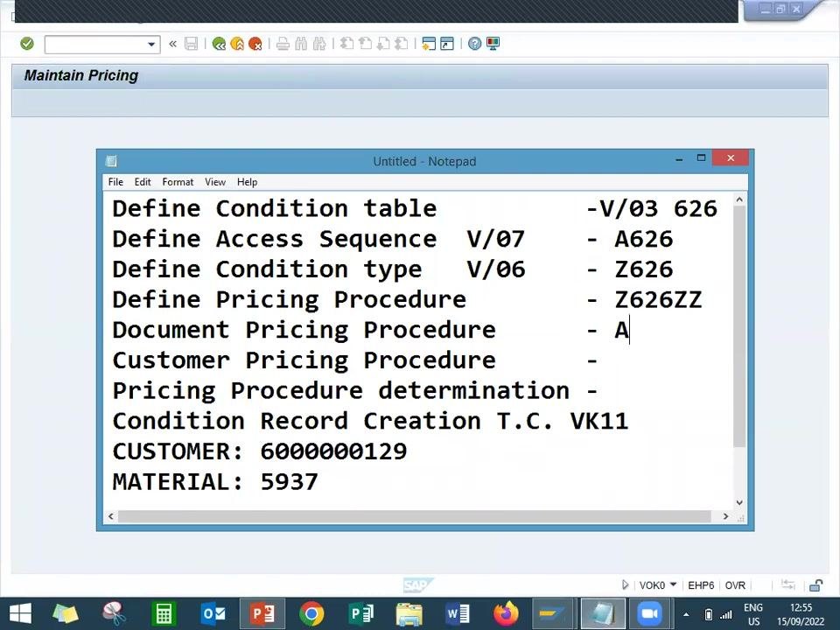
Task: Open Sticky Notes from the taskbar
Action: [66, 614]
